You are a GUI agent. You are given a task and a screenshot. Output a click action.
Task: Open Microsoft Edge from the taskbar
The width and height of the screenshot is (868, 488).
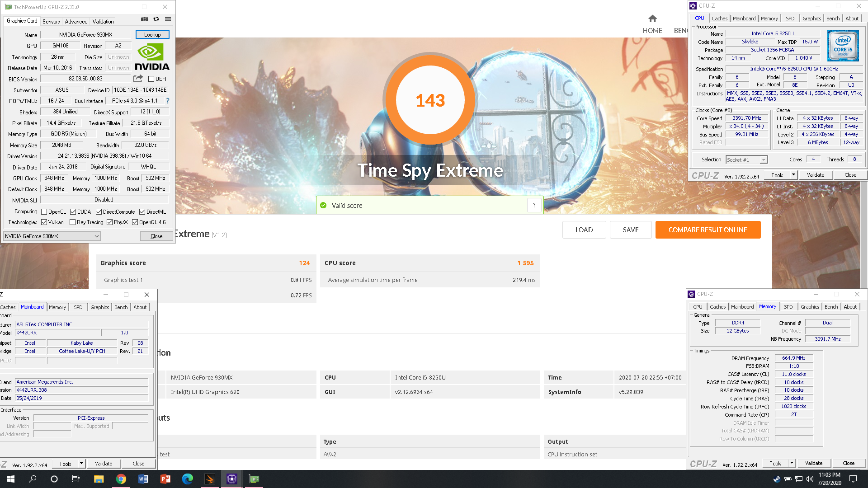click(x=187, y=479)
